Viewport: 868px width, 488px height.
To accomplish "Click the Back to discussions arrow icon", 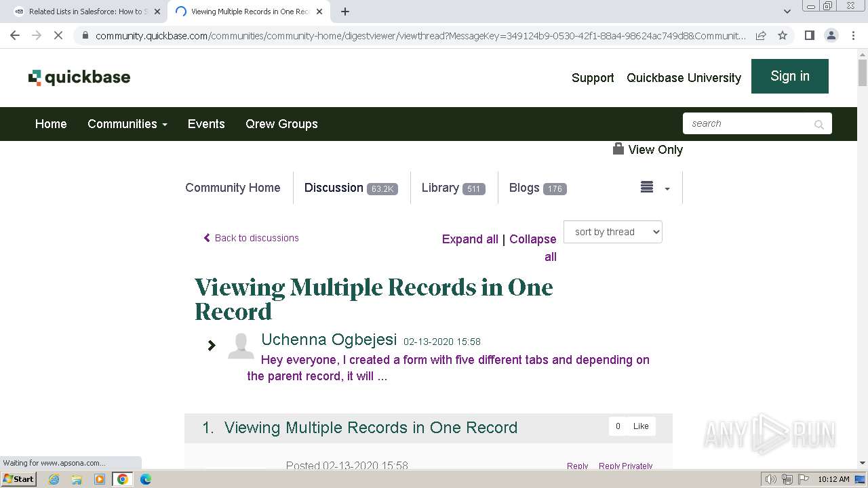I will coord(207,238).
